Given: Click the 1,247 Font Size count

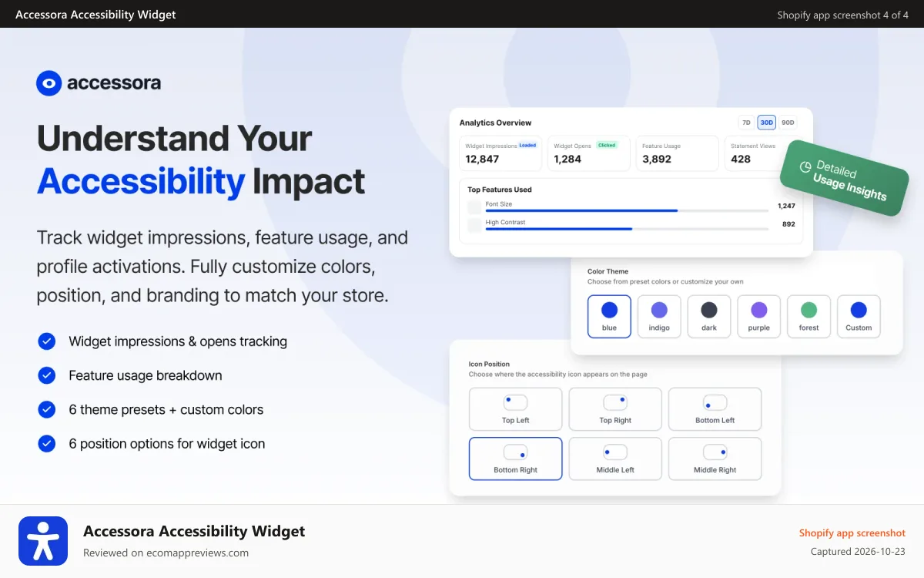Looking at the screenshot, I should (x=786, y=206).
